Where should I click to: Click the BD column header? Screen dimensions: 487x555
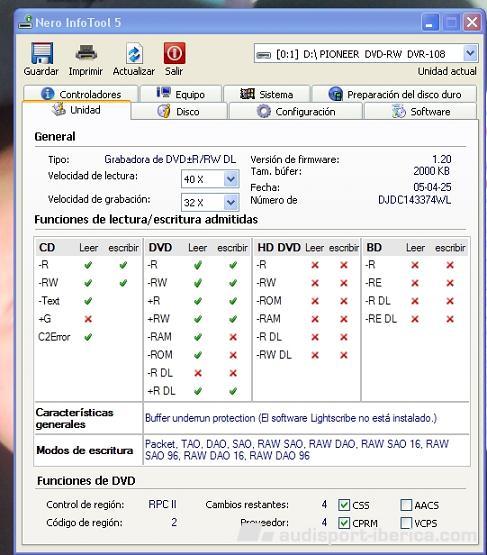(374, 247)
